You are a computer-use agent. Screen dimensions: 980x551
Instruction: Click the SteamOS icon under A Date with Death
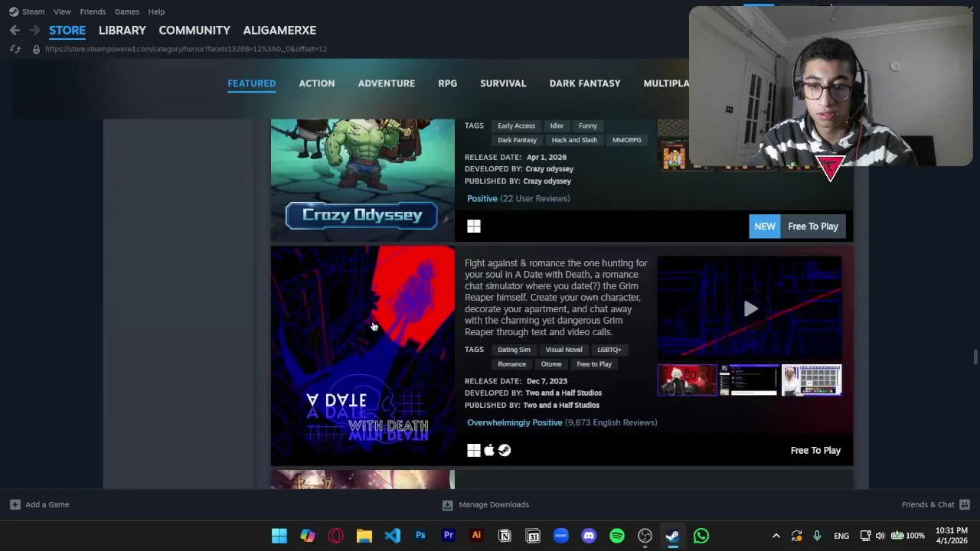(505, 450)
